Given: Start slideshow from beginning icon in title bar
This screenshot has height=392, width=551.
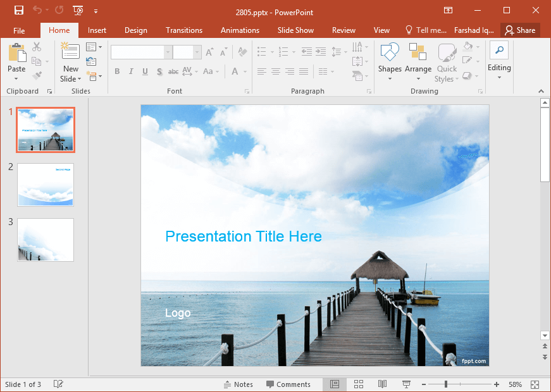Looking at the screenshot, I should [78, 10].
